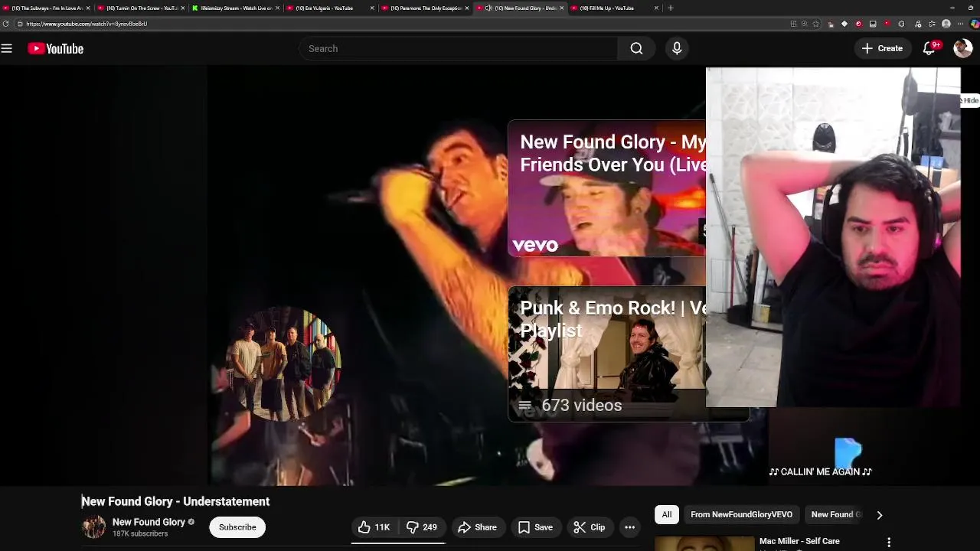Click the address bar URL

click(87, 24)
